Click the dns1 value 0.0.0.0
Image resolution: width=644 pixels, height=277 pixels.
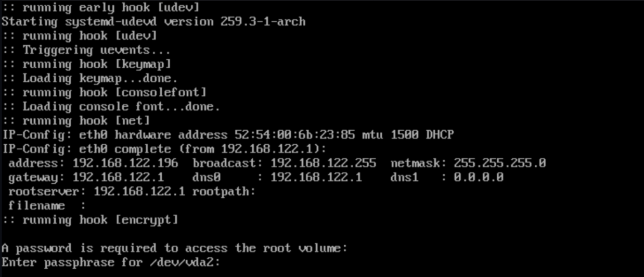478,177
